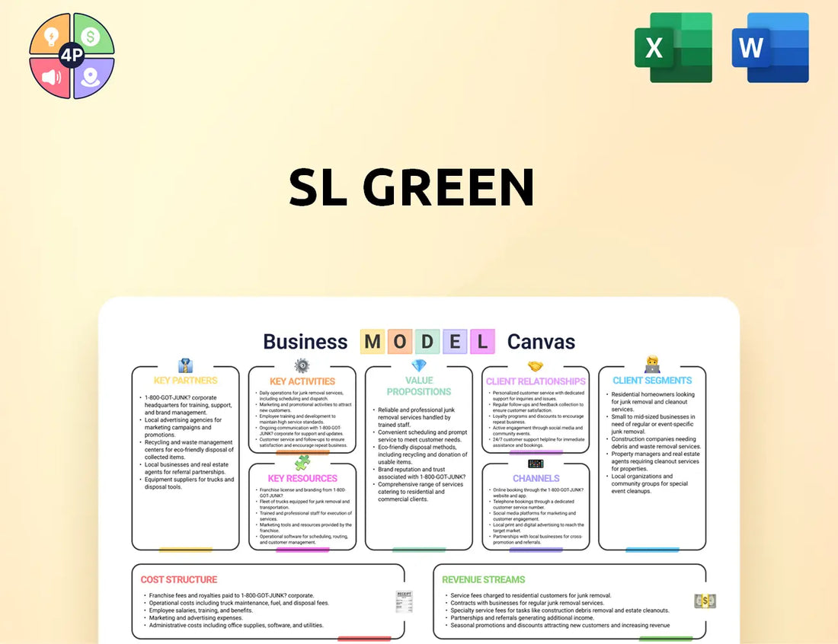838x644 pixels.
Task: Click the Microsoft Excel icon
Action: [673, 47]
